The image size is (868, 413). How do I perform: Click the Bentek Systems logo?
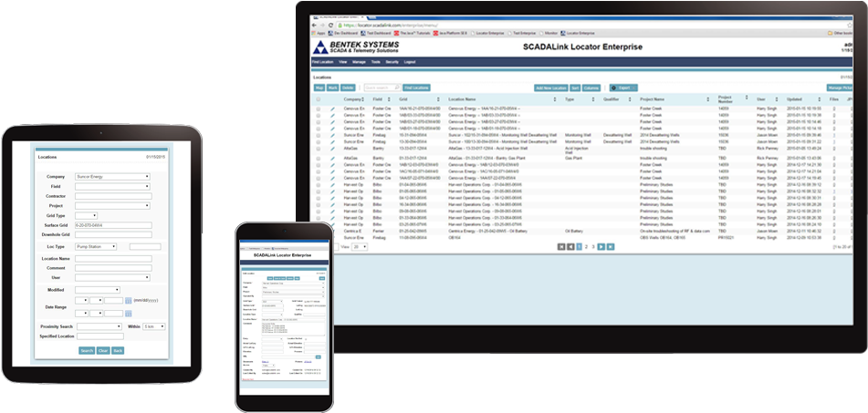click(355, 47)
